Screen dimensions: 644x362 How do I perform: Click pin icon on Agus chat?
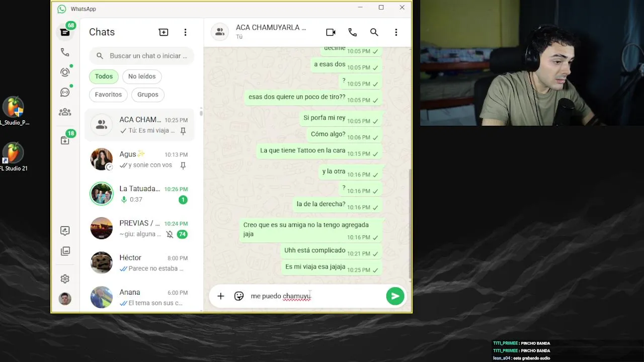(x=183, y=165)
